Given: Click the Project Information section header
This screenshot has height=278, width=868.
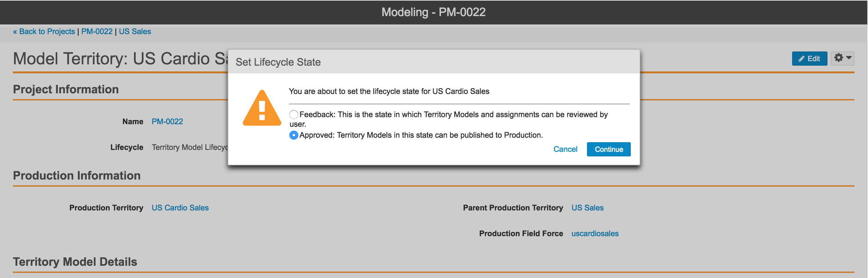Looking at the screenshot, I should 66,89.
